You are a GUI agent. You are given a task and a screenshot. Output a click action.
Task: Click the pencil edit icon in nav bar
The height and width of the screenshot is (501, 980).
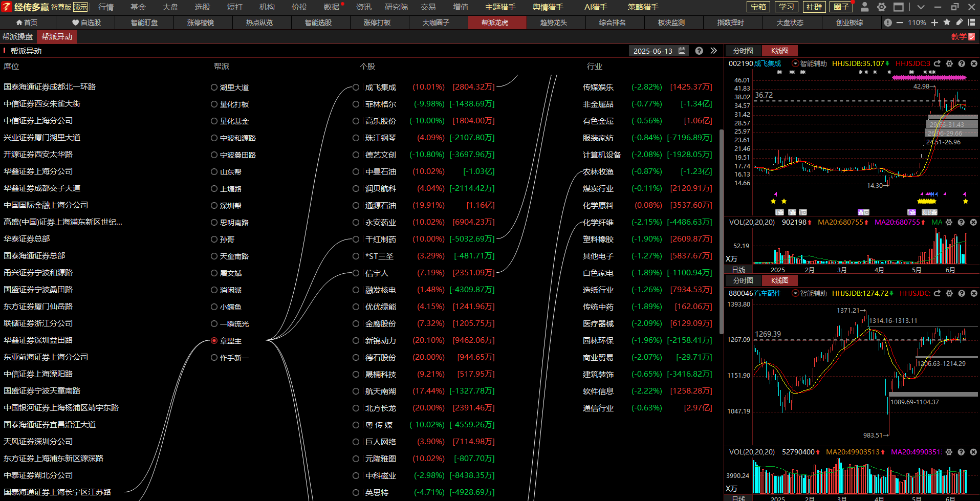[x=959, y=23]
